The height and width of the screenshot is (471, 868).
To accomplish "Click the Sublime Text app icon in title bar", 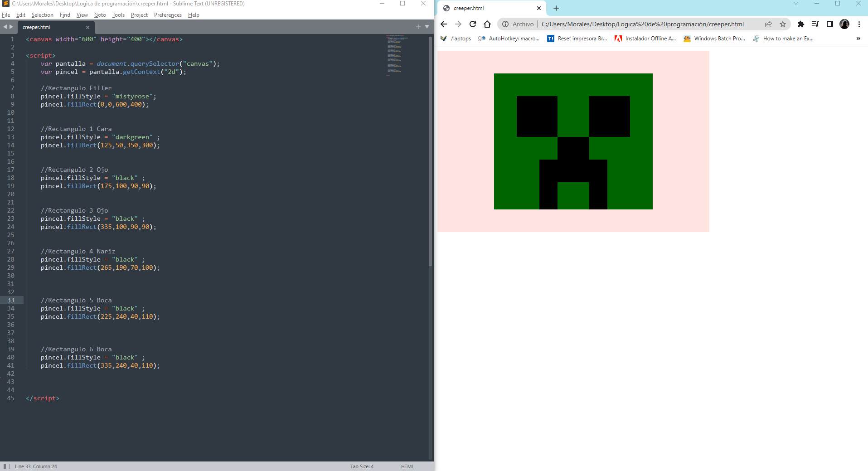I will (6, 4).
